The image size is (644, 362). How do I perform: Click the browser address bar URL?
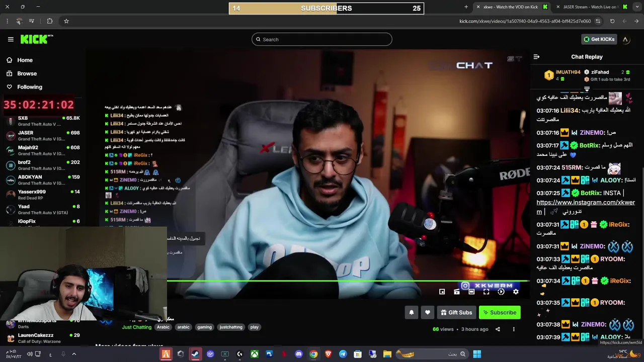click(x=525, y=21)
